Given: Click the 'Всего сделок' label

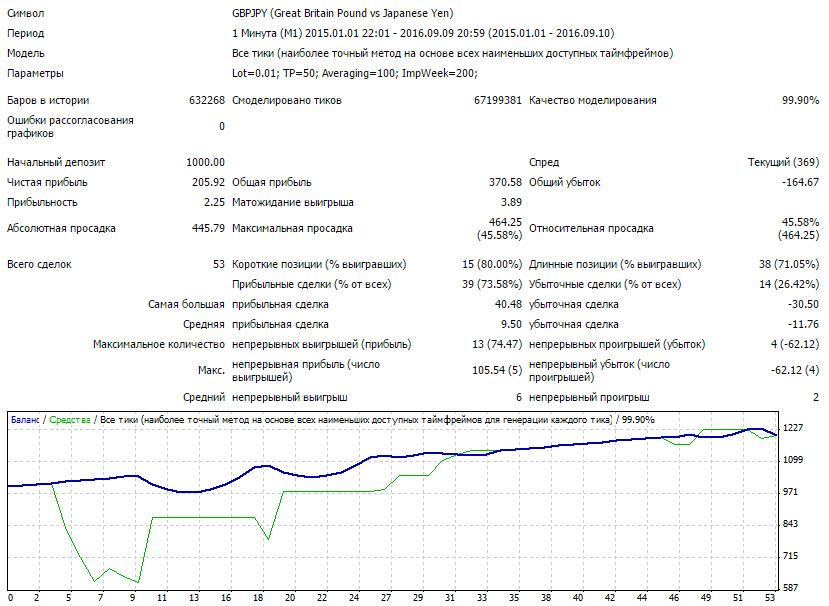Looking at the screenshot, I should [x=39, y=264].
